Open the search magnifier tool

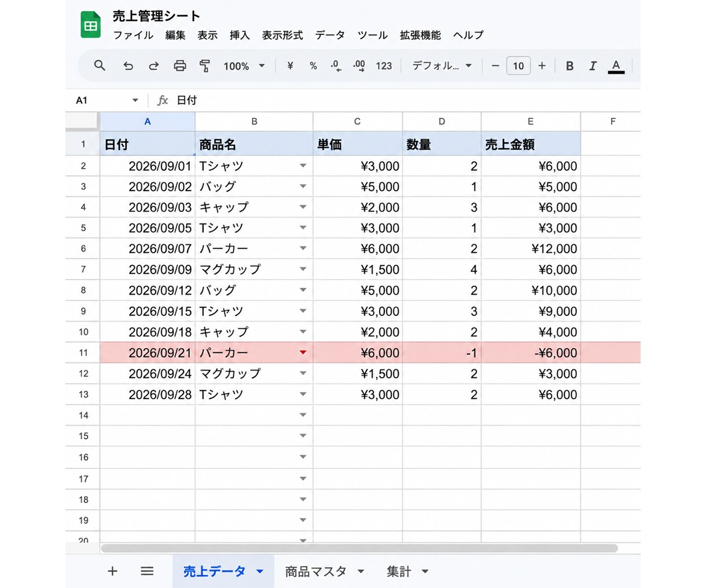100,65
